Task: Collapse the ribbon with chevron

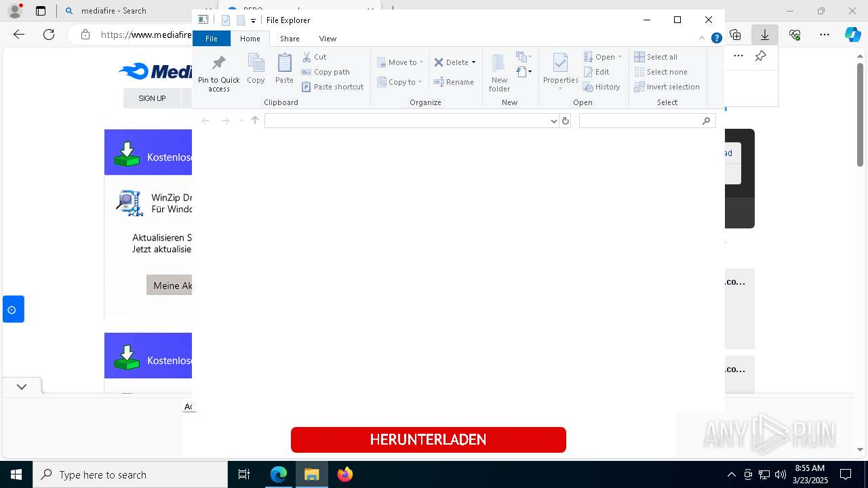Action: 702,39
